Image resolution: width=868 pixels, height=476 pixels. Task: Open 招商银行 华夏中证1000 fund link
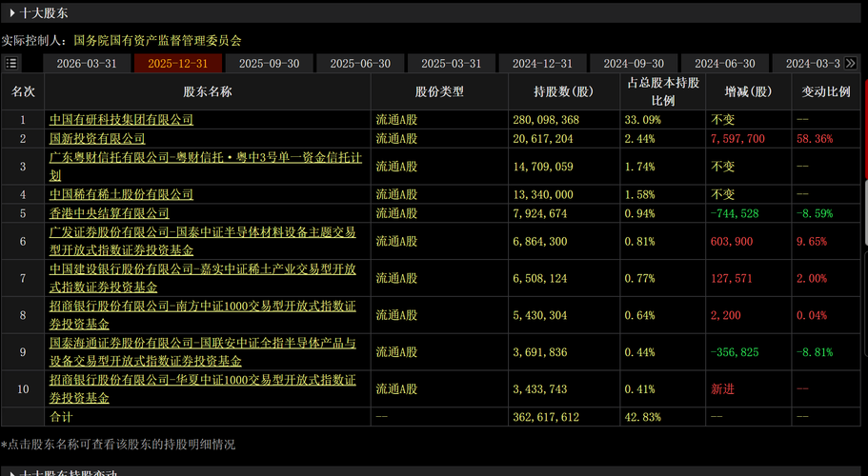(203, 389)
